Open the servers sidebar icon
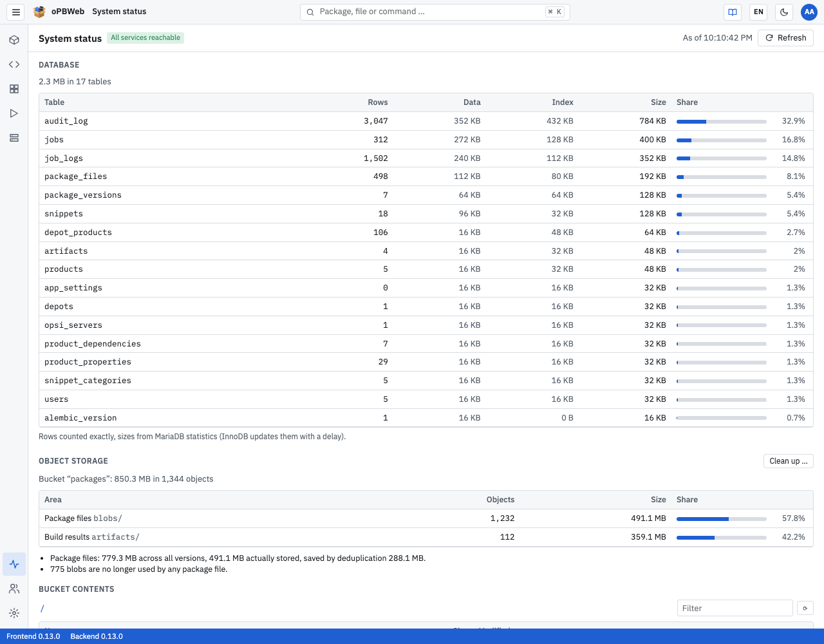The height and width of the screenshot is (644, 824). [x=14, y=138]
